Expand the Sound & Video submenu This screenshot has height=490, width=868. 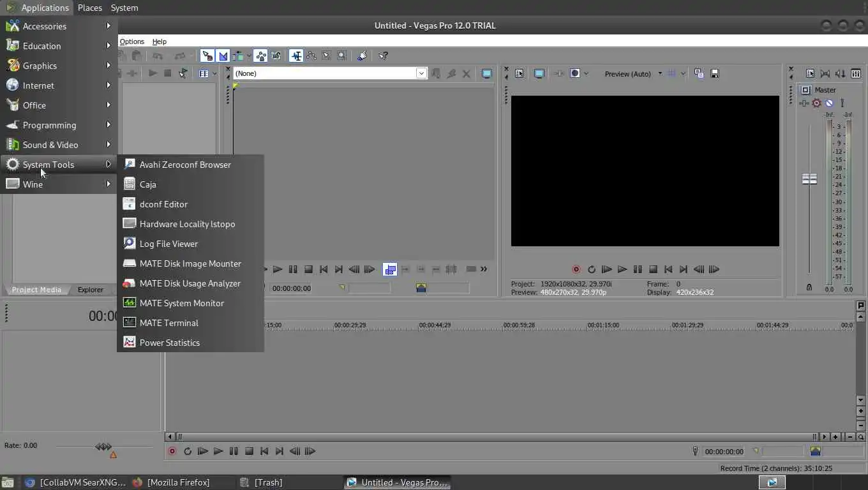(x=58, y=145)
